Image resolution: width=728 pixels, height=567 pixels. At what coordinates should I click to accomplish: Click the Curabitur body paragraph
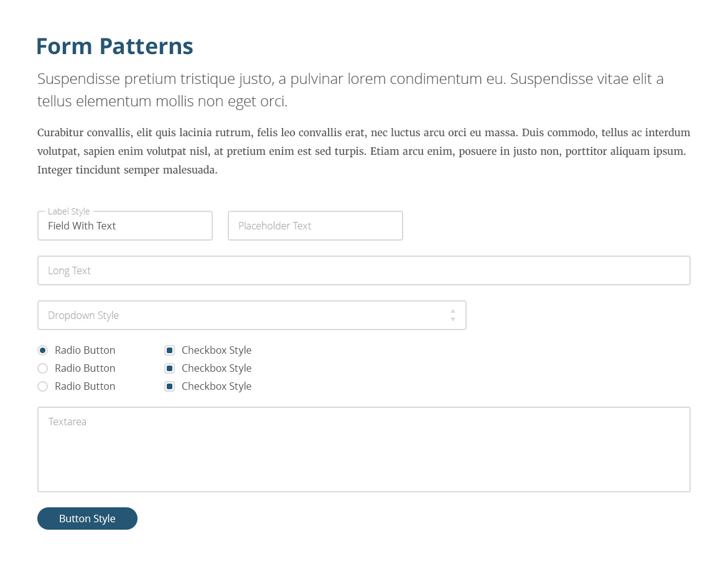tap(364, 151)
